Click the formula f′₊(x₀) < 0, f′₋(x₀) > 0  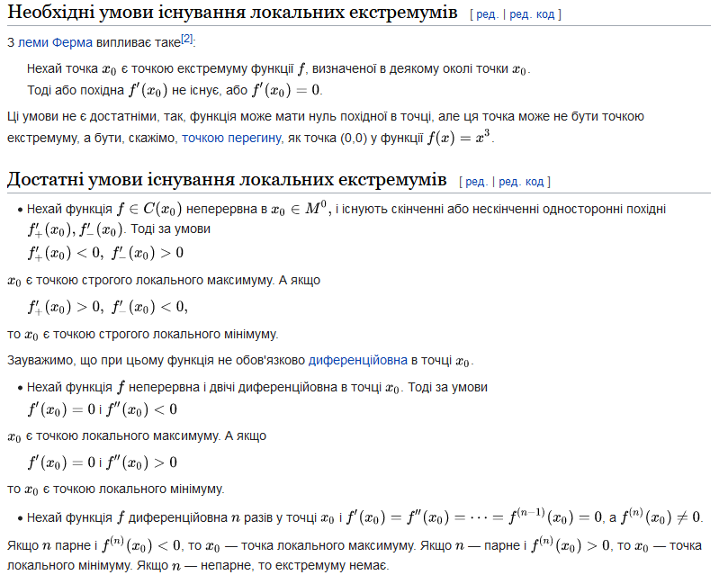click(105, 254)
